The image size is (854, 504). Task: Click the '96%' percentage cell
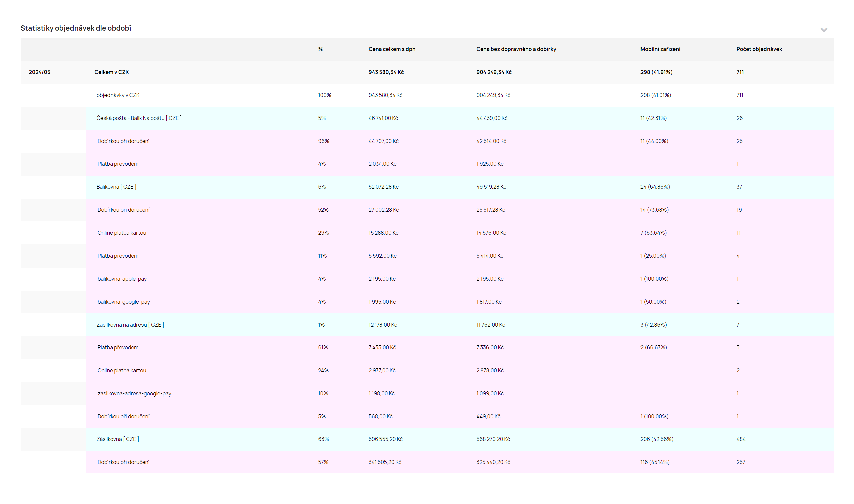(x=323, y=141)
